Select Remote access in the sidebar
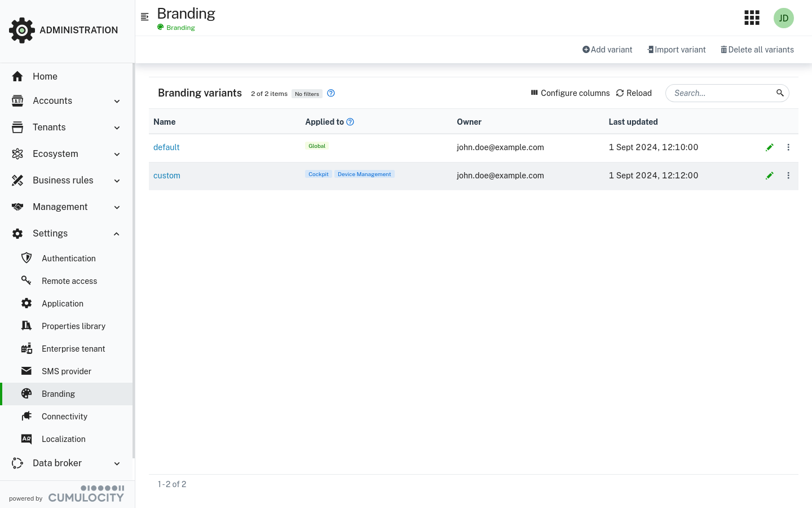The image size is (812, 508). [69, 281]
